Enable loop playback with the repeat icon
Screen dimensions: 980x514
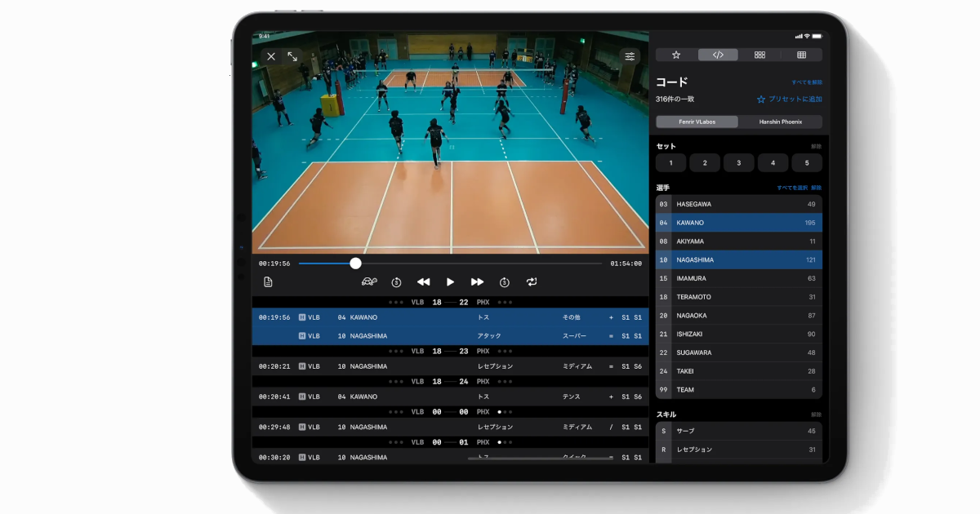(531, 281)
